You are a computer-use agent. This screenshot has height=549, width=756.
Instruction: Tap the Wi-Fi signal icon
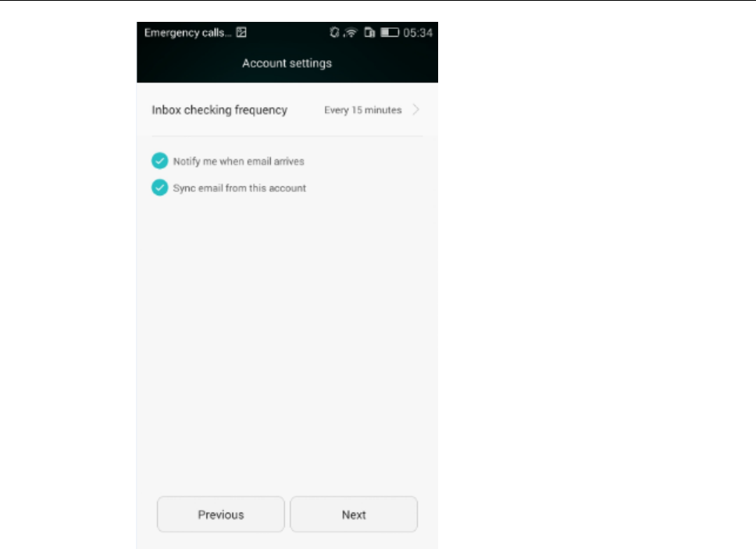point(351,32)
